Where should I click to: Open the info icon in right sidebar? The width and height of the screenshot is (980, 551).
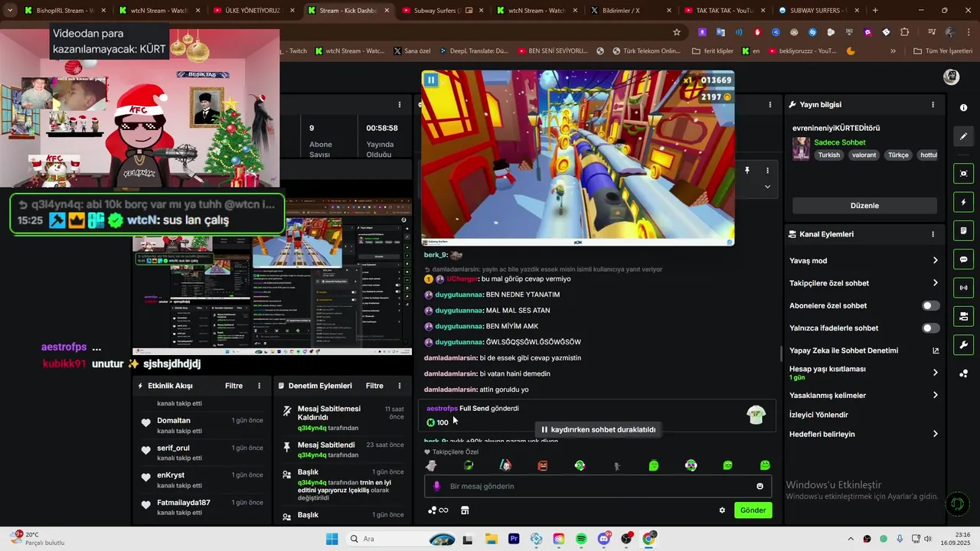click(x=963, y=108)
